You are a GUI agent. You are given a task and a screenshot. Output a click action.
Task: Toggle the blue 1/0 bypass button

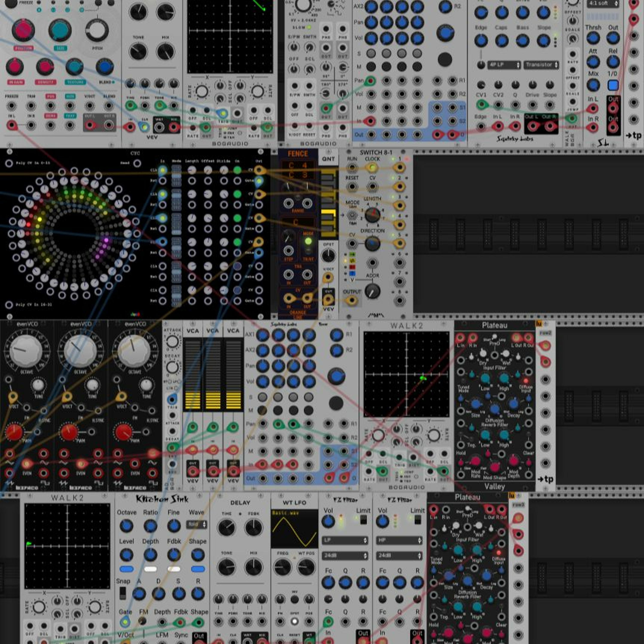613,85
